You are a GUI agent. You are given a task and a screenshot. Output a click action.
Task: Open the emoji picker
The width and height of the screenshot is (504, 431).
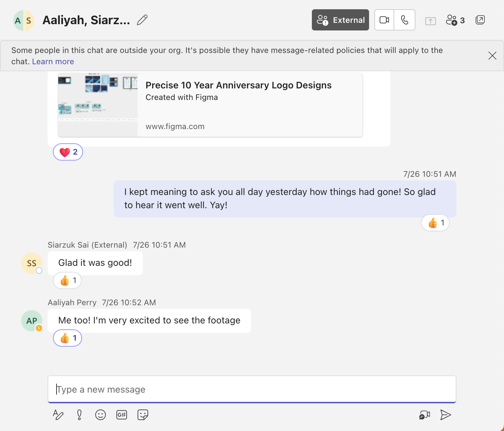click(100, 414)
